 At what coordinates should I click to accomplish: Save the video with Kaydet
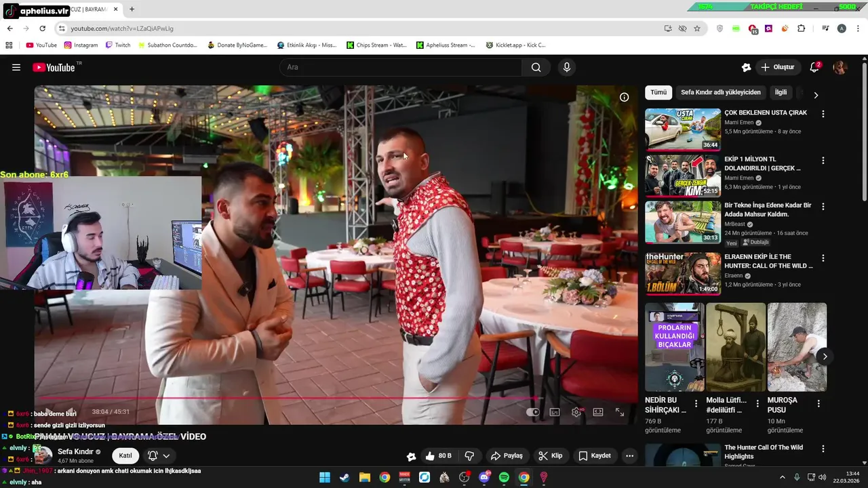coord(595,456)
